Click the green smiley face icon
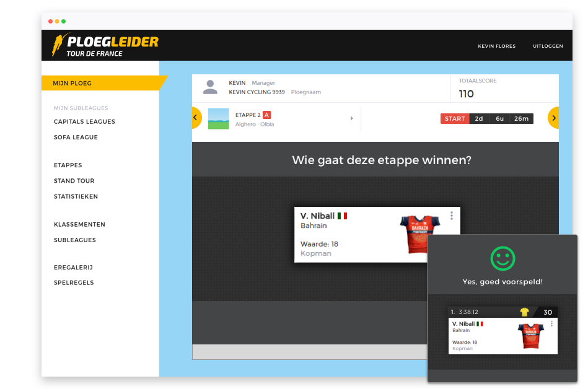 [502, 258]
